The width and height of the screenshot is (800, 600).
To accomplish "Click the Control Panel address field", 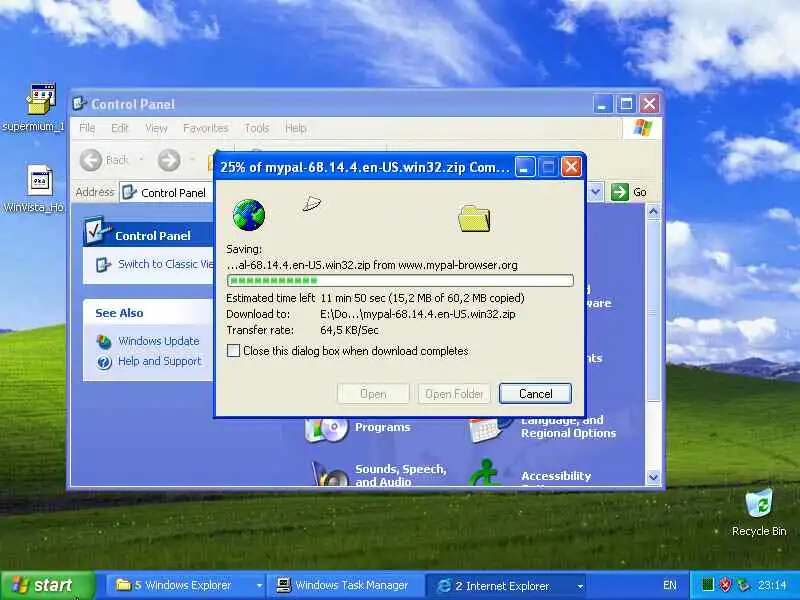I will click(166, 192).
